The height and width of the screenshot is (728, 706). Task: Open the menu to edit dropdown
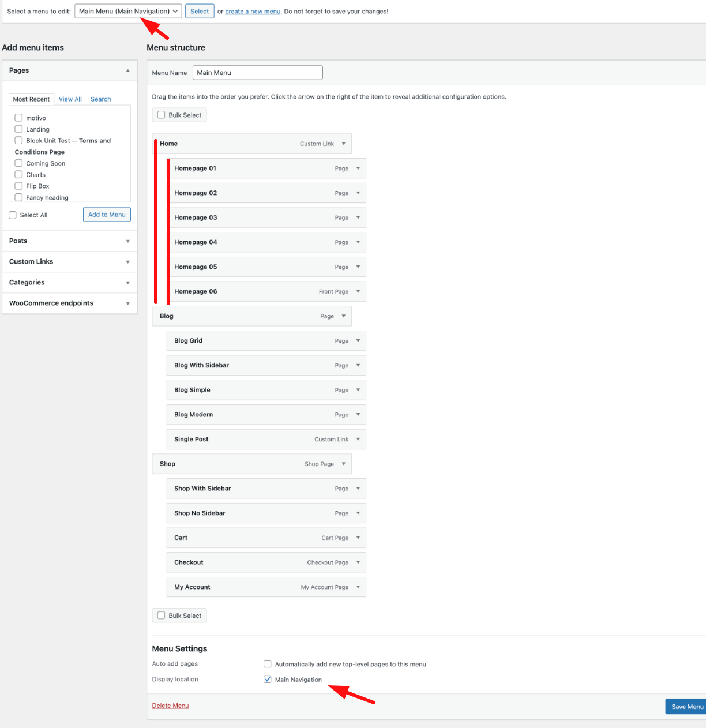(x=128, y=11)
